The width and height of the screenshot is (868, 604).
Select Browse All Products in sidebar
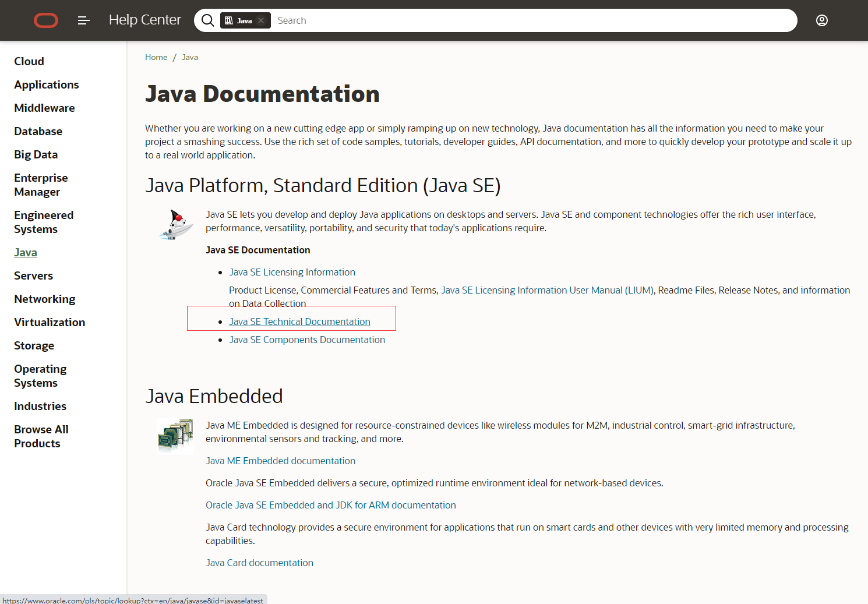pyautogui.click(x=41, y=436)
